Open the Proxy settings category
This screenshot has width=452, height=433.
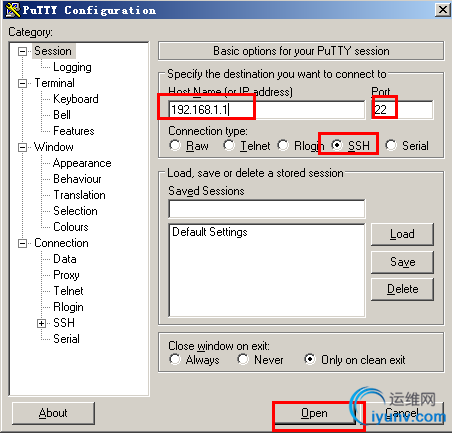click(66, 275)
